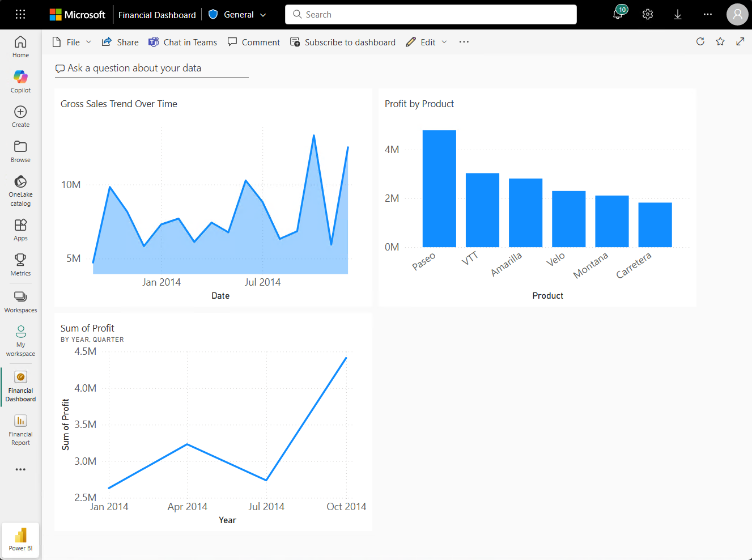Open Power BI settings gear

click(x=647, y=14)
